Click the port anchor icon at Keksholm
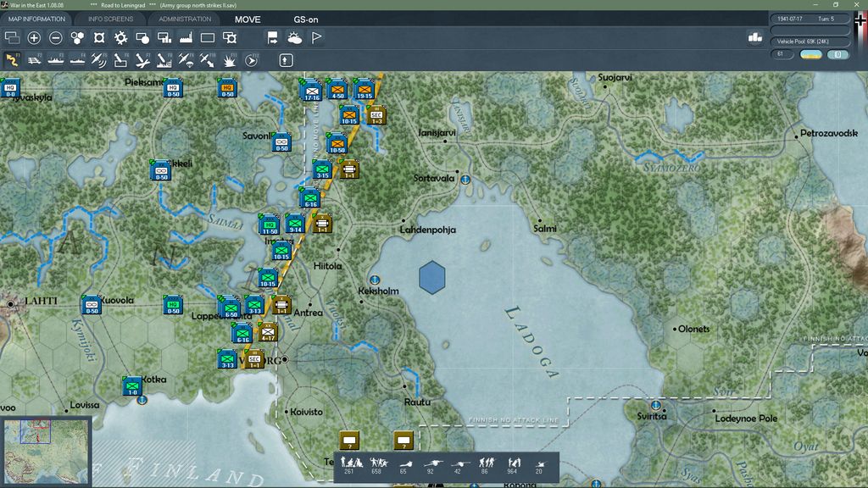The width and height of the screenshot is (868, 488). tap(375, 280)
